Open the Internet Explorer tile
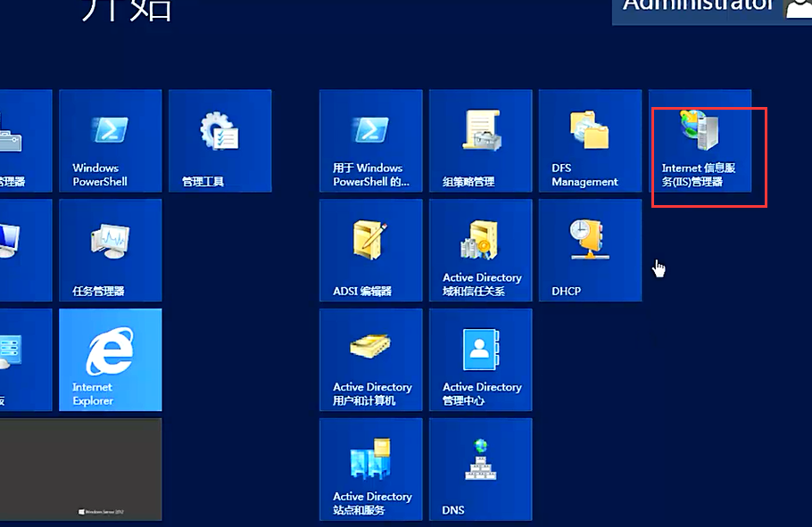The image size is (812, 527). tap(111, 359)
